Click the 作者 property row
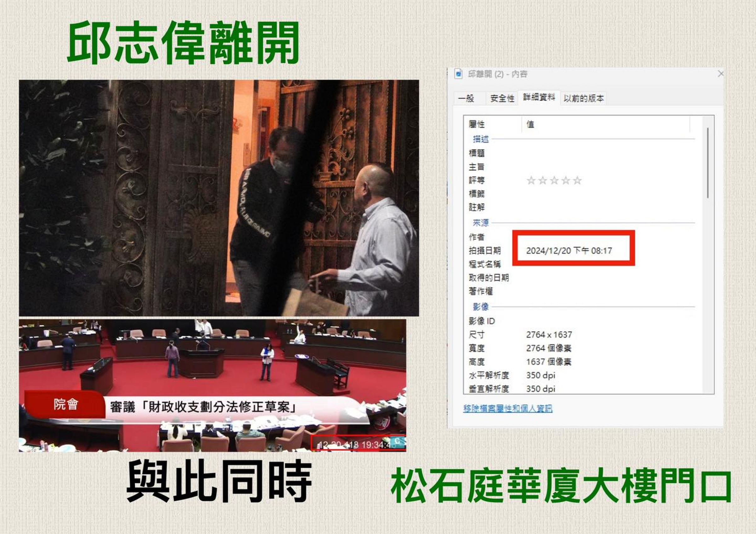Image resolution: width=756 pixels, height=534 pixels. tap(581, 237)
